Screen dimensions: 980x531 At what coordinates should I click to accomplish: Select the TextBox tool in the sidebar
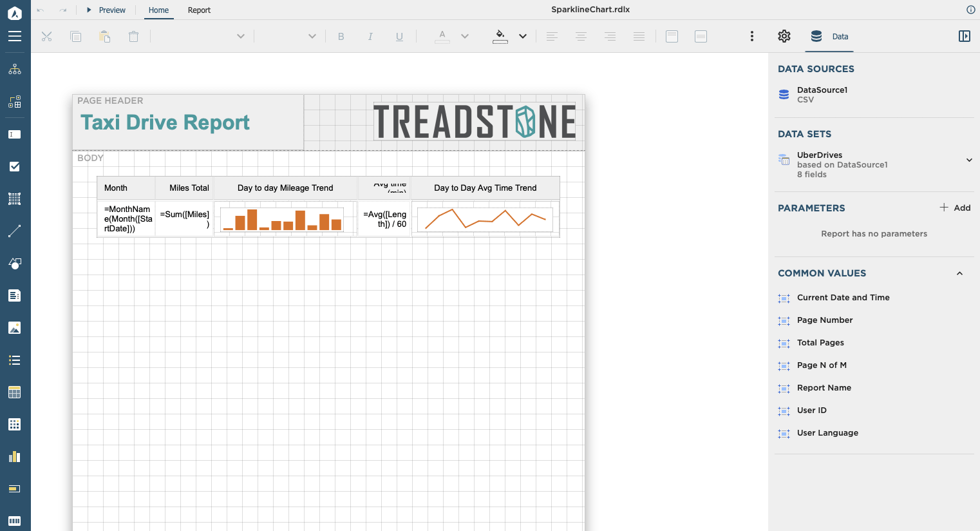14,133
